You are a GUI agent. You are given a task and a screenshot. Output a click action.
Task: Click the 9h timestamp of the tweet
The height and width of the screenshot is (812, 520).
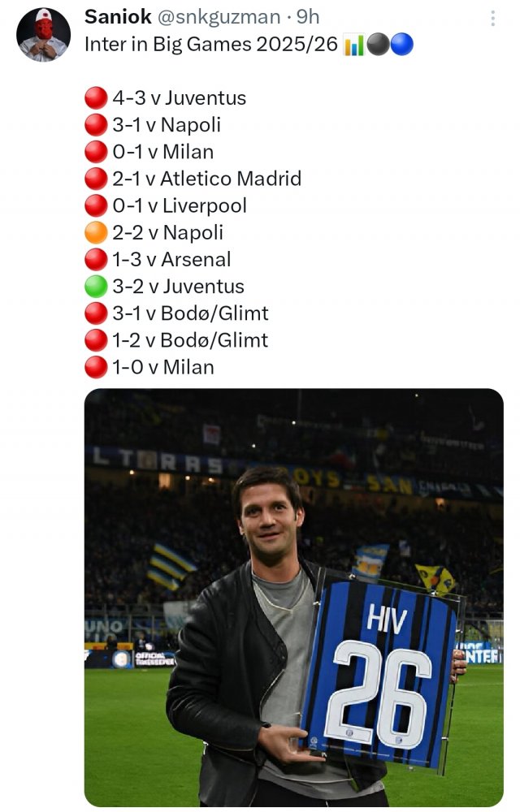[308, 17]
